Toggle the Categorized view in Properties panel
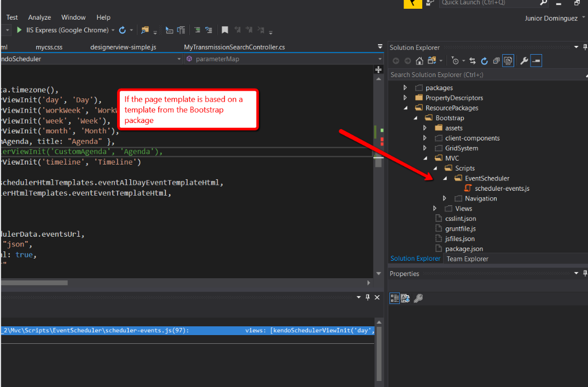Viewport: 588px width, 387px height. tap(394, 298)
